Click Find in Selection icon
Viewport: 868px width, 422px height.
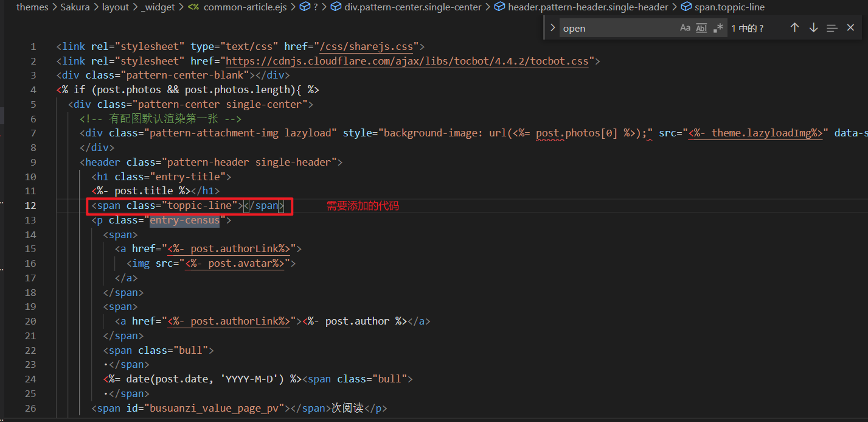click(x=832, y=28)
